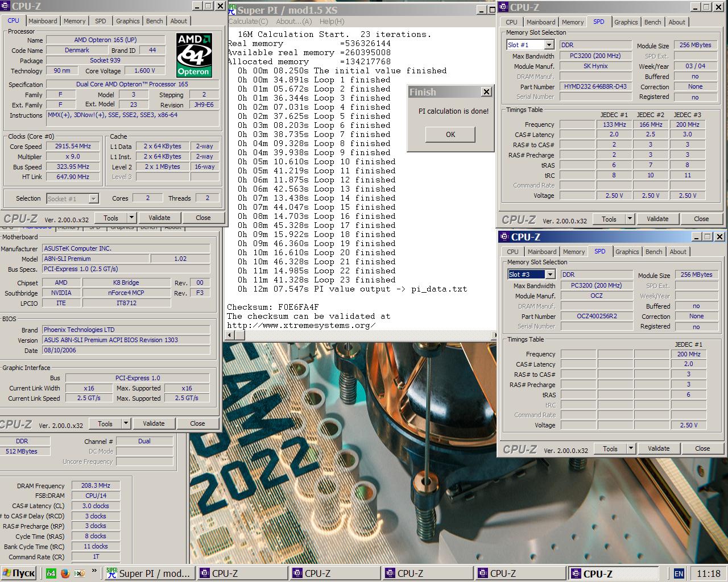Click the system clock showing 11:18
The width and height of the screenshot is (728, 582).
pos(708,573)
